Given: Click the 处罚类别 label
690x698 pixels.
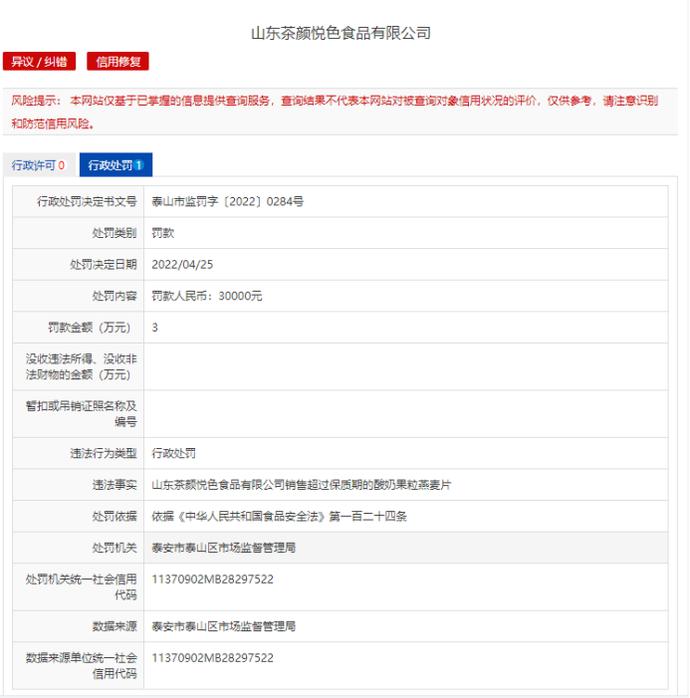Looking at the screenshot, I should click(114, 233).
